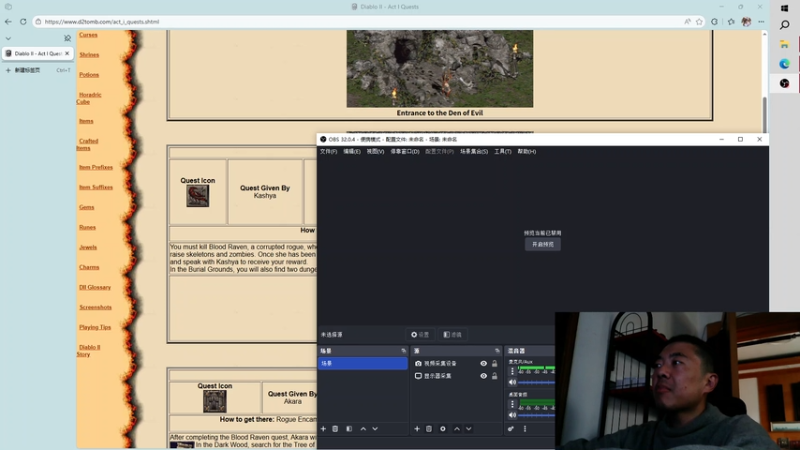
Task: Open the OBS View menu
Action: 375,152
